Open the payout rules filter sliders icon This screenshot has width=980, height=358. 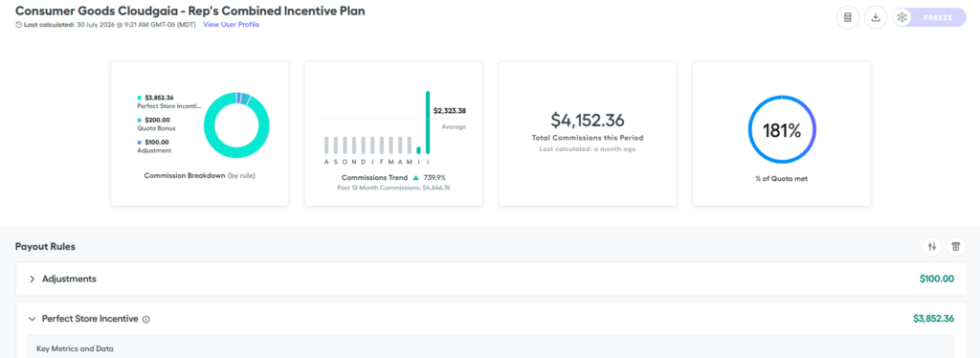[932, 247]
